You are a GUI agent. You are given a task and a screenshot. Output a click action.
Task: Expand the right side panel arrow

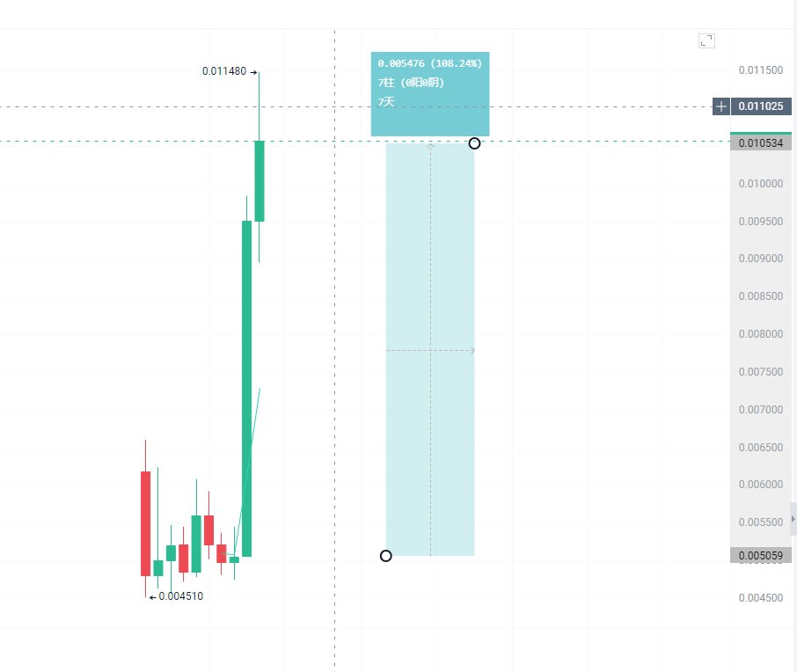point(793,520)
